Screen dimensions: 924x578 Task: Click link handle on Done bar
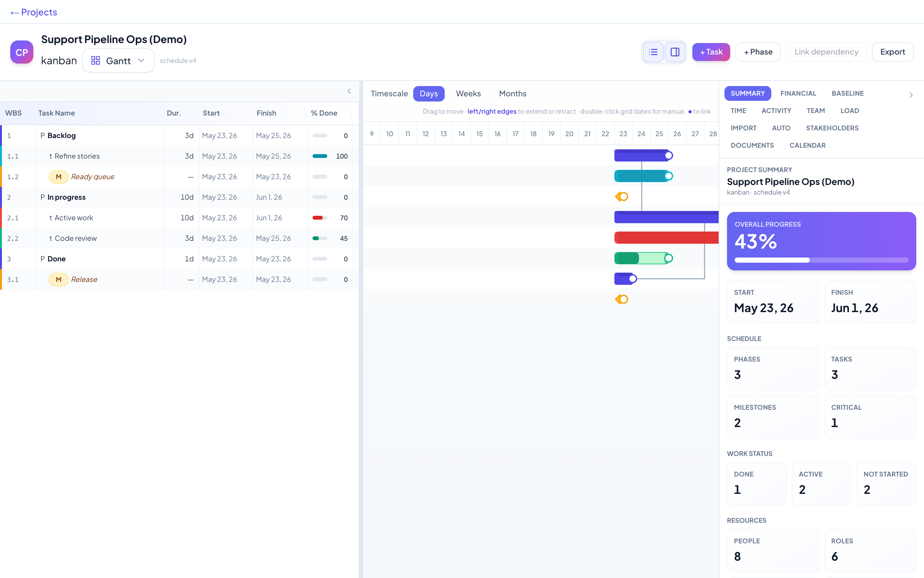pos(633,279)
